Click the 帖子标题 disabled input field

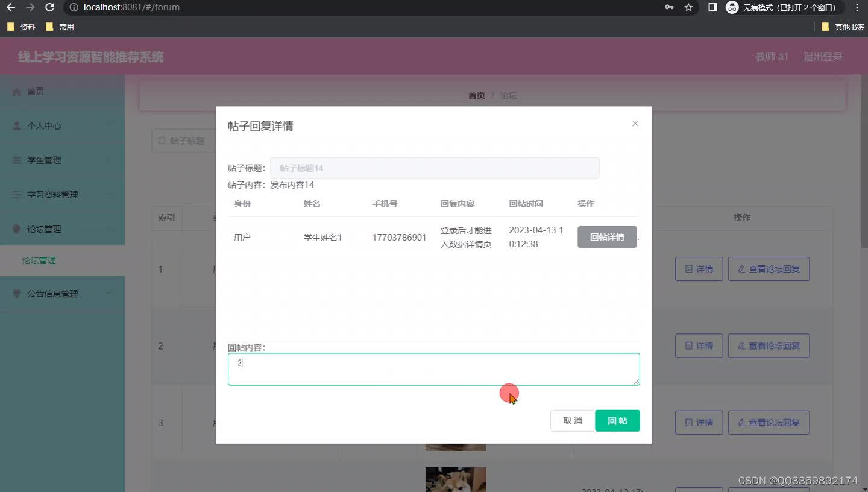[435, 168]
